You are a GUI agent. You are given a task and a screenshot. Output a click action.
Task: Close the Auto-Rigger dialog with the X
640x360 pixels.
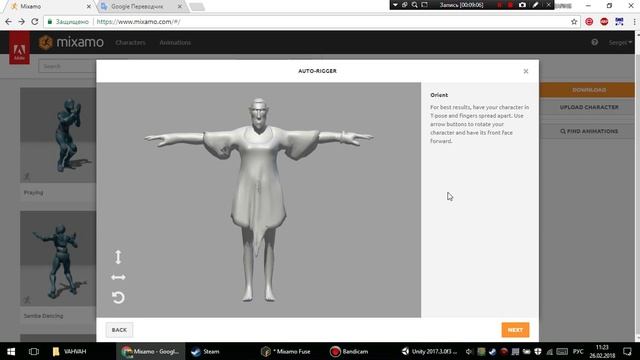pyautogui.click(x=526, y=71)
